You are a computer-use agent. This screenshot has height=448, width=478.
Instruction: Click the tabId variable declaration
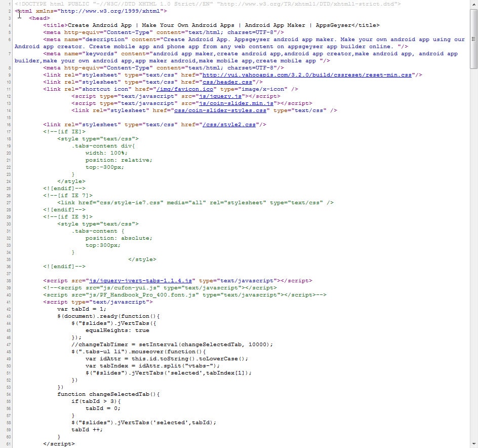[x=80, y=309]
